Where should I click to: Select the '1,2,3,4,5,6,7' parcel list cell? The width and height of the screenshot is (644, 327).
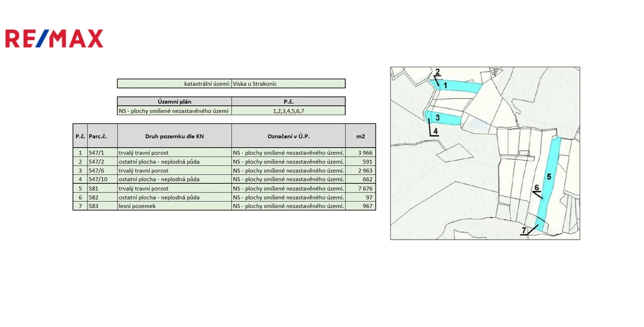coord(288,111)
